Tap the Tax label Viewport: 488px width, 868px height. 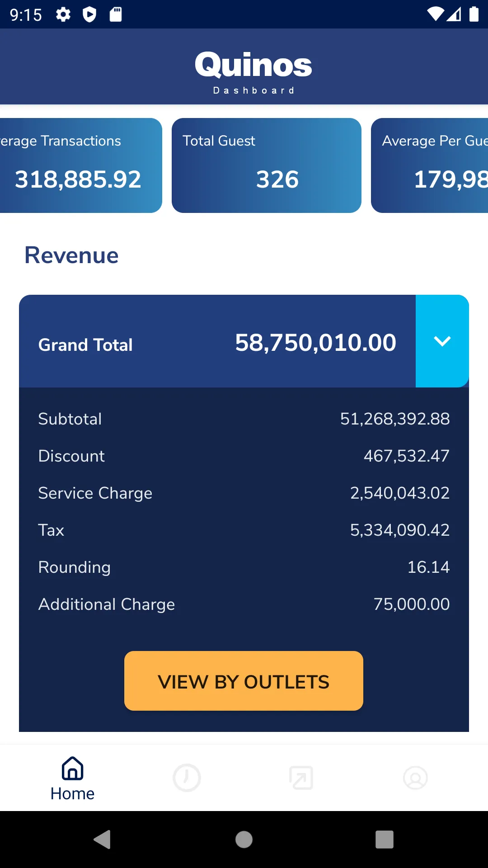51,530
